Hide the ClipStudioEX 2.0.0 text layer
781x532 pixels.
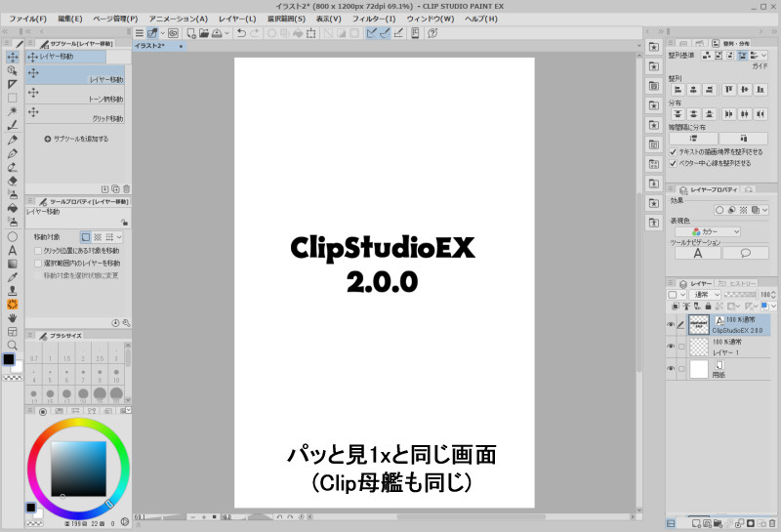[x=671, y=325]
